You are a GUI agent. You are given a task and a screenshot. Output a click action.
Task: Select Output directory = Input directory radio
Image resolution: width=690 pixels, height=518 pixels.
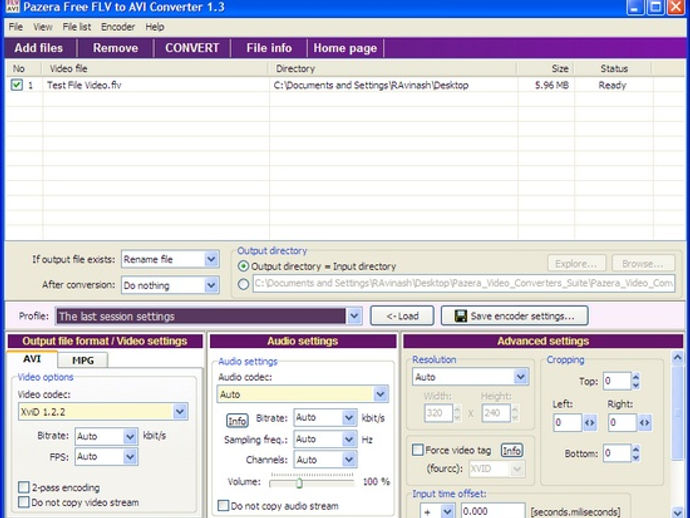point(243,266)
